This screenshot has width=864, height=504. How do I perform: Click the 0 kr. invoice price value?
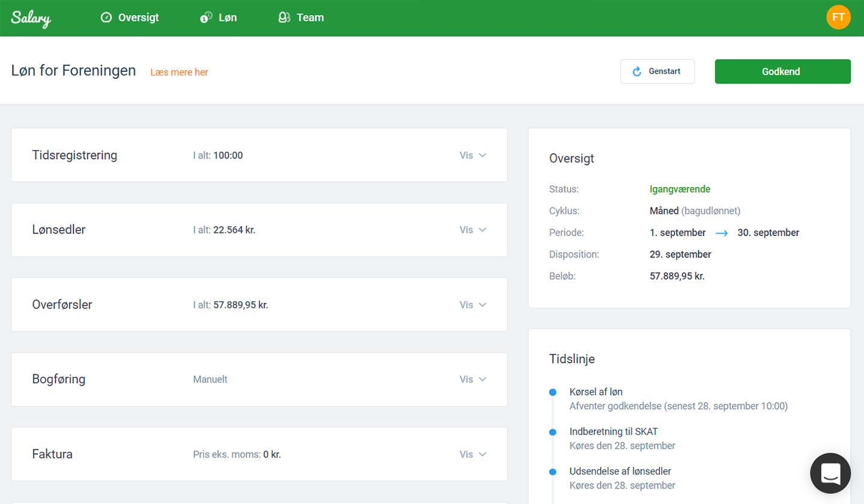click(272, 454)
